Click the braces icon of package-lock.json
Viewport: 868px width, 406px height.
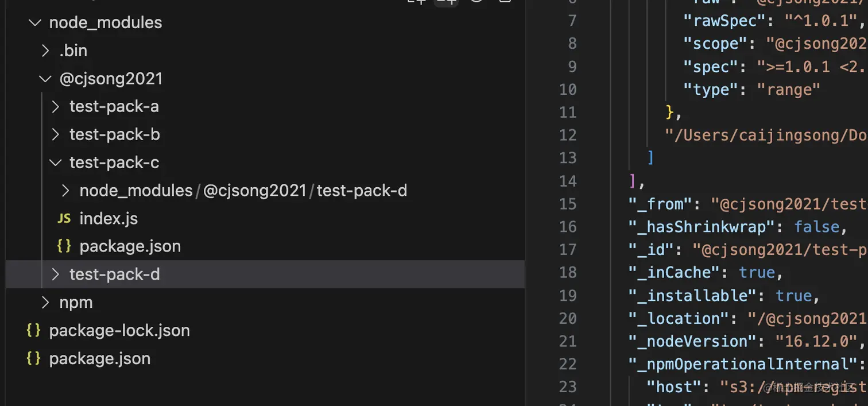[34, 330]
